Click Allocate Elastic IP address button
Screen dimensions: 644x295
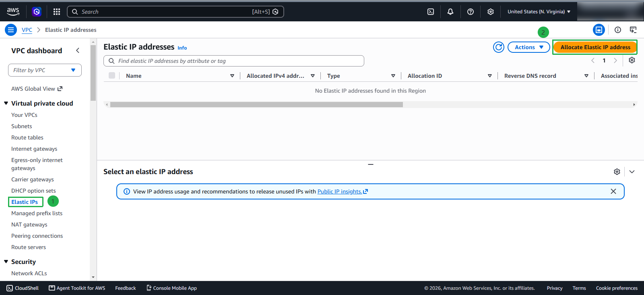(595, 47)
